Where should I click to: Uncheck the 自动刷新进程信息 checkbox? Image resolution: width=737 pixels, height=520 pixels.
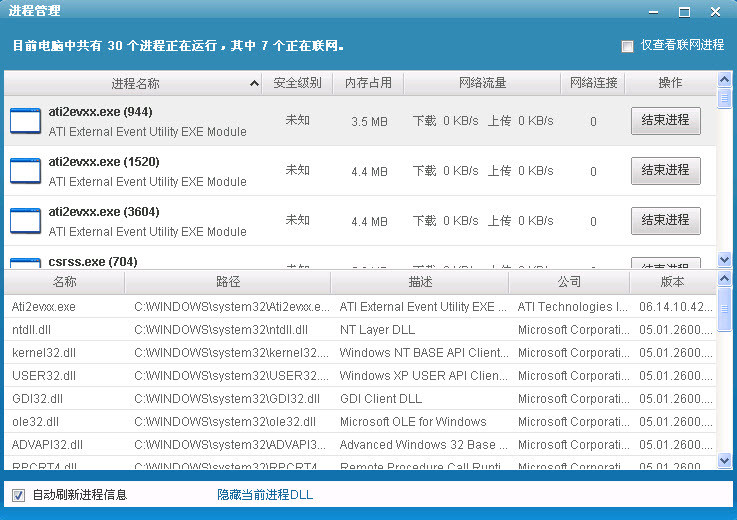pos(18,495)
